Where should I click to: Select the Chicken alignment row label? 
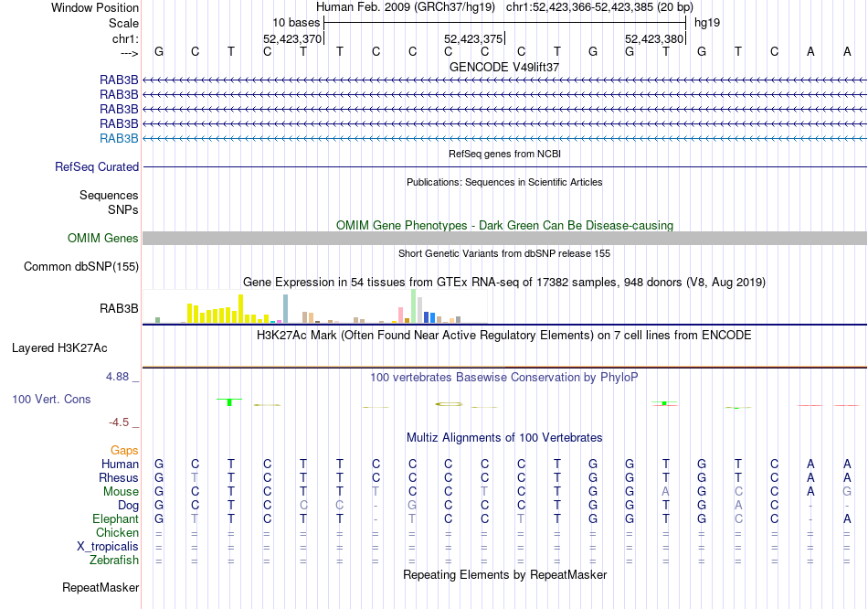[117, 532]
